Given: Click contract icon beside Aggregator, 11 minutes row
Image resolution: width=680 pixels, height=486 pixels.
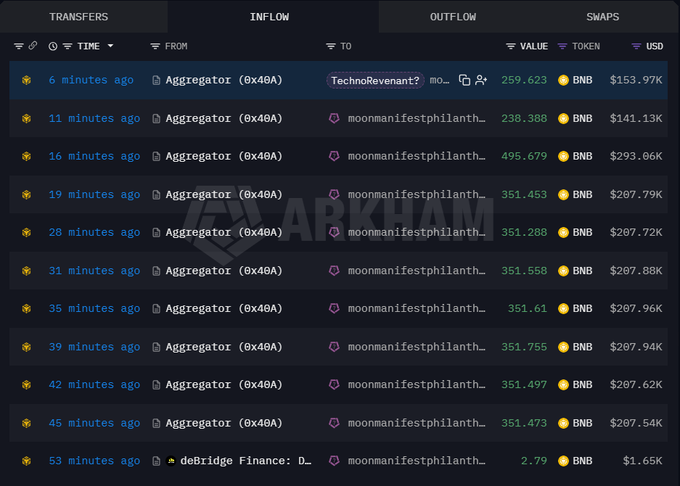Looking at the screenshot, I should click(156, 119).
